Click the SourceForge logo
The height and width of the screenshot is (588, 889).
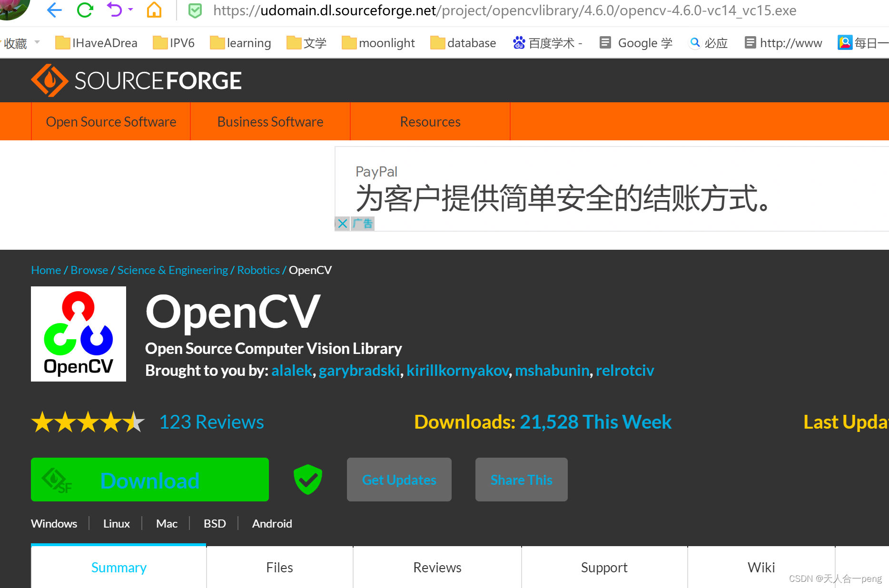pyautogui.click(x=137, y=80)
